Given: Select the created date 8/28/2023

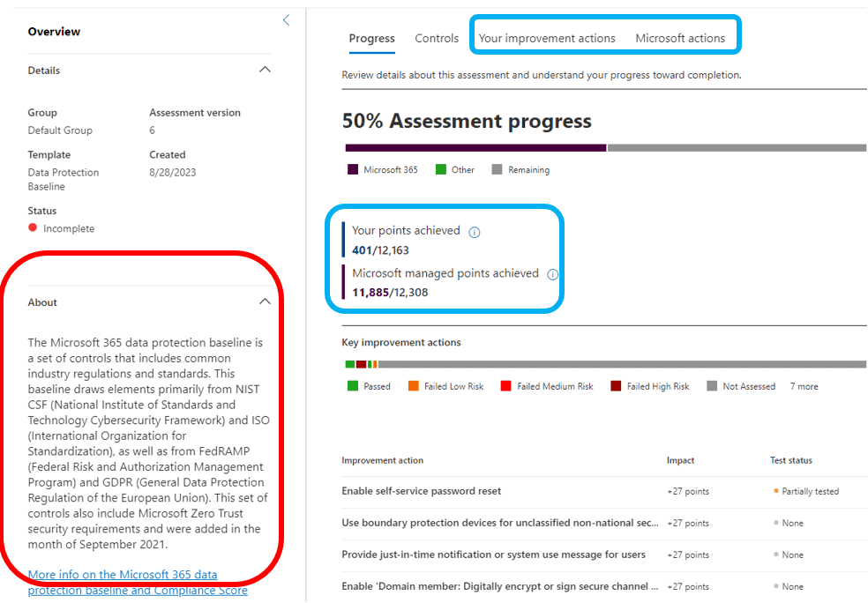Looking at the screenshot, I should pos(173,172).
